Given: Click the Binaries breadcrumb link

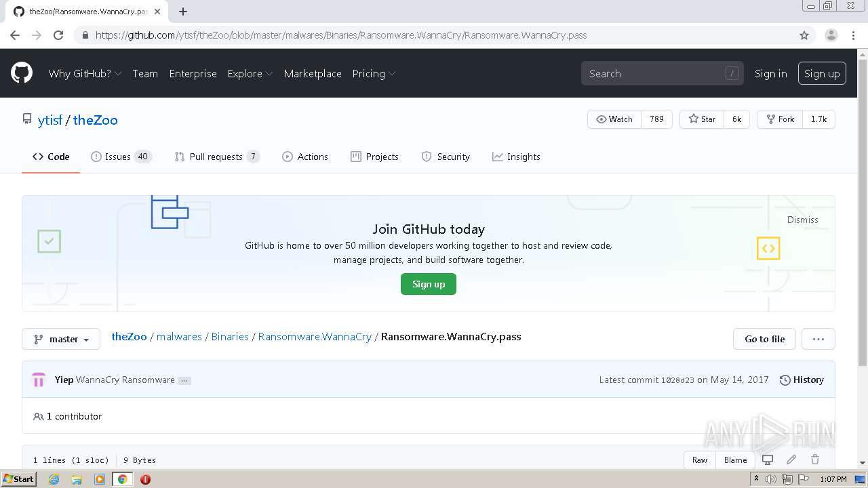Looking at the screenshot, I should [x=230, y=336].
